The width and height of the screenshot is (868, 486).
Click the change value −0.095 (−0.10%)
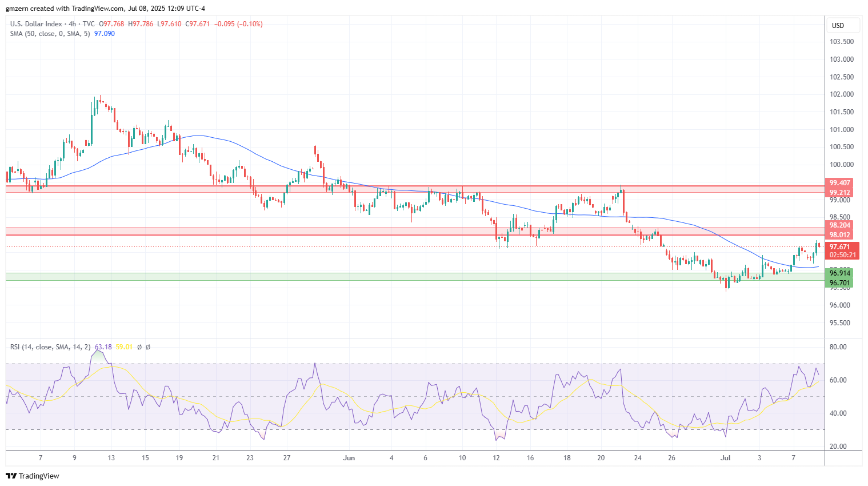coord(239,24)
